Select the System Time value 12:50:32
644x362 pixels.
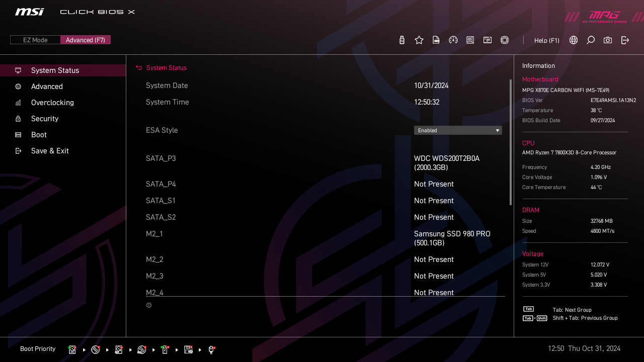427,102
